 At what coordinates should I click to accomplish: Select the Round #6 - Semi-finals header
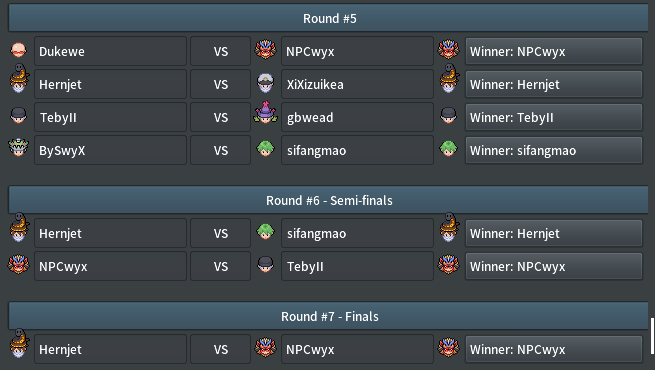[x=328, y=200]
